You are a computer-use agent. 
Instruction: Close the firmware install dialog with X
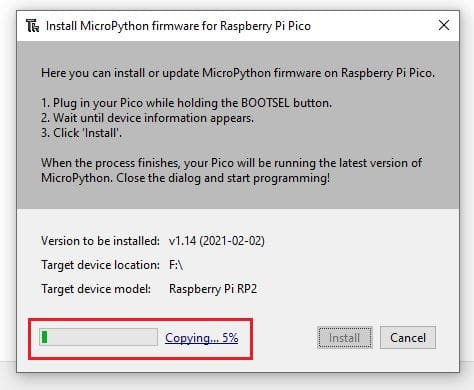(444, 25)
